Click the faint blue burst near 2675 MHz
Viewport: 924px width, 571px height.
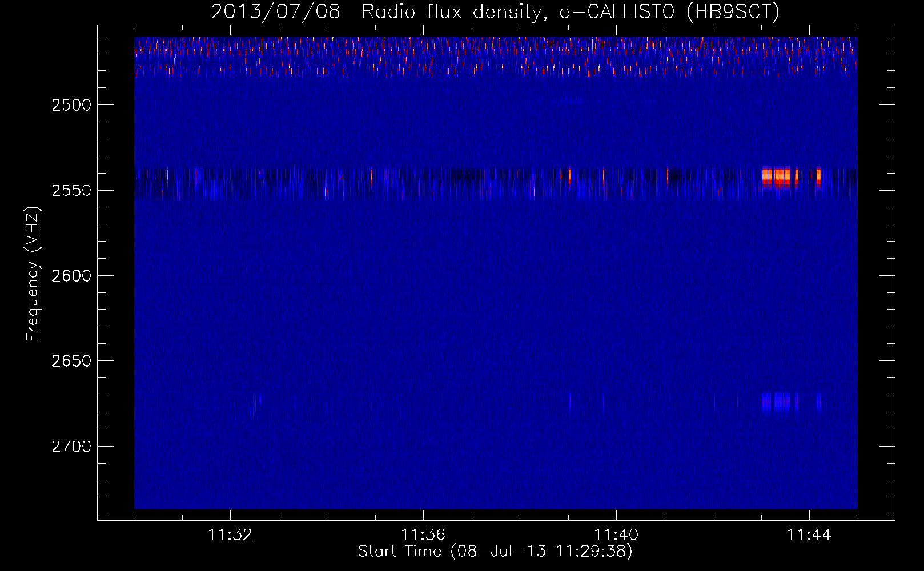coord(780,402)
